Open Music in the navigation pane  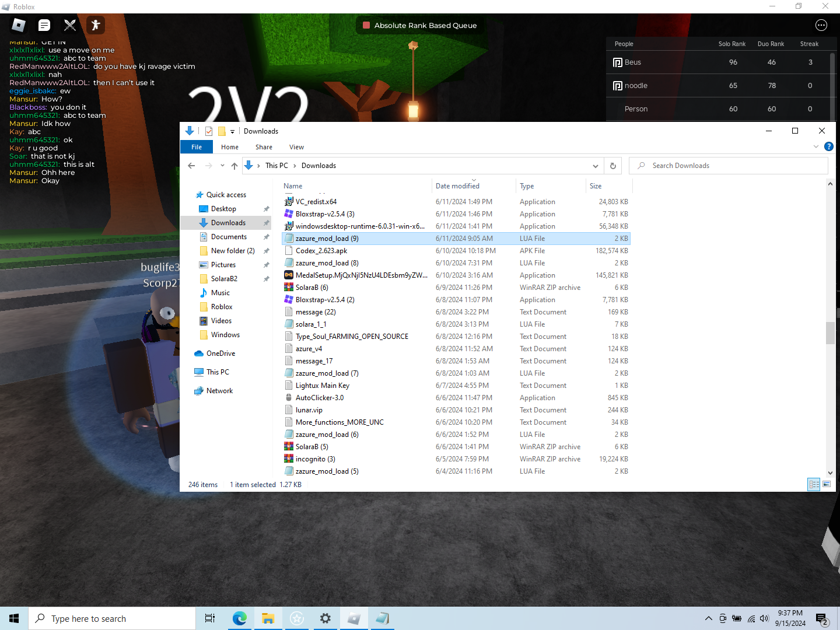tap(220, 293)
